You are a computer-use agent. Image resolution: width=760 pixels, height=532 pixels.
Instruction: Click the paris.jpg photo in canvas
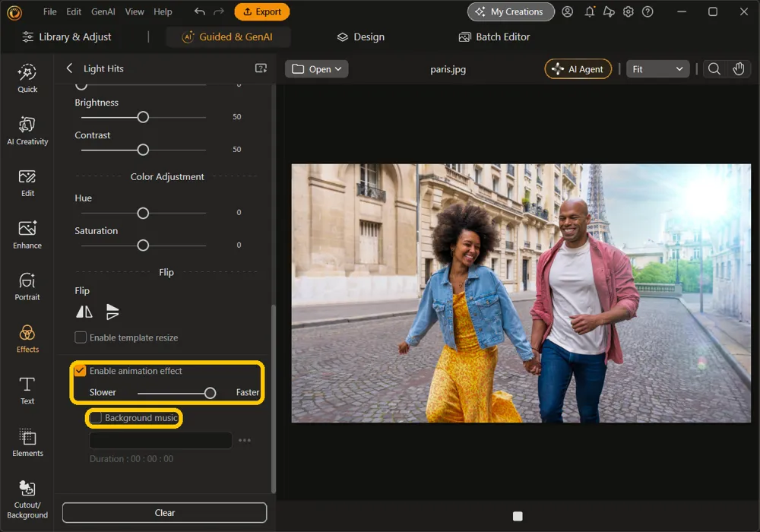521,293
